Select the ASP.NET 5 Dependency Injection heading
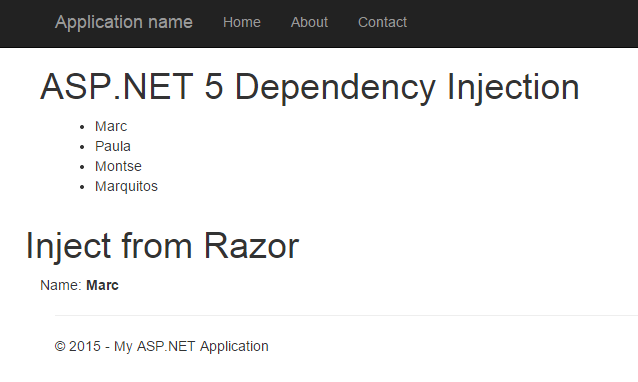Image resolution: width=638 pixels, height=382 pixels. click(310, 87)
